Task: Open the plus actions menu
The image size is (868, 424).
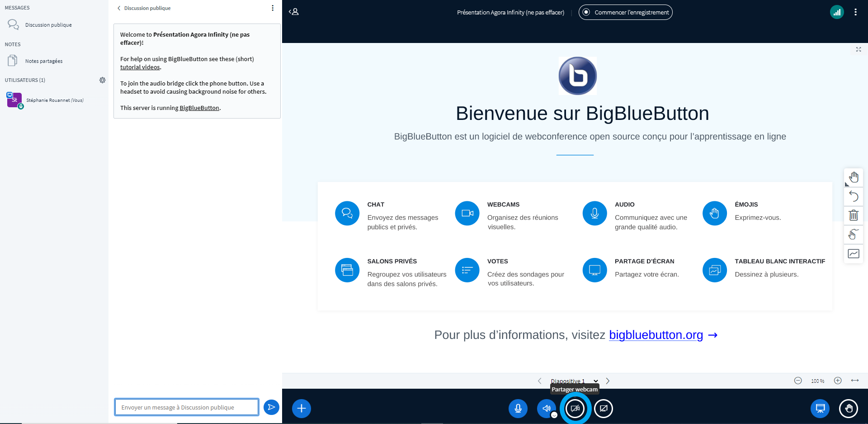Action: [302, 409]
